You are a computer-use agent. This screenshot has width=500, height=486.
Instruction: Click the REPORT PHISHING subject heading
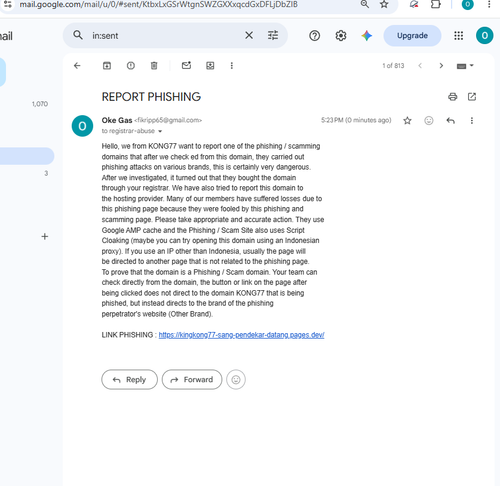[x=151, y=97]
